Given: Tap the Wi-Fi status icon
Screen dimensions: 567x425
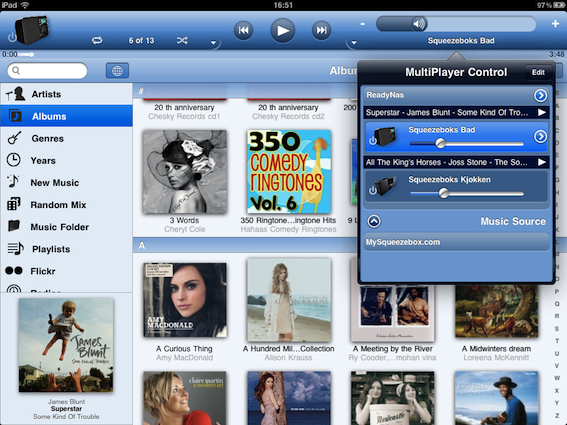Looking at the screenshot, I should click(25, 5).
